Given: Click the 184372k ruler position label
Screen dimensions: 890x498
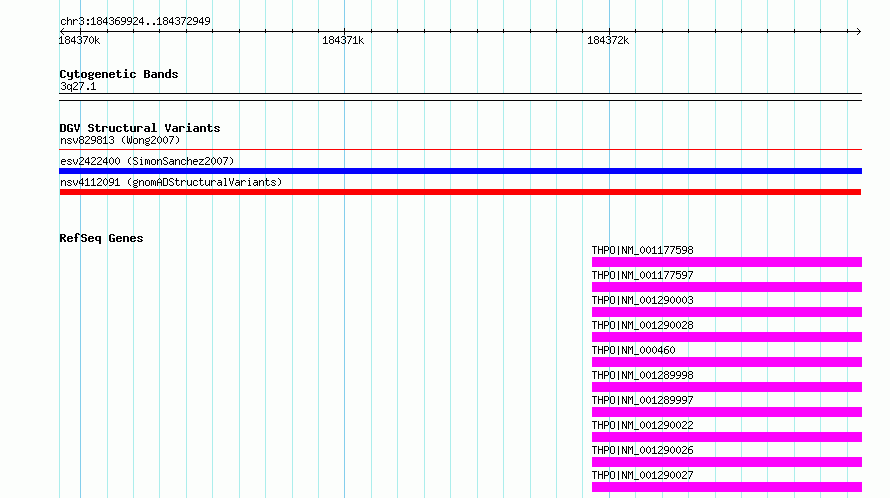Looking at the screenshot, I should point(608,40).
